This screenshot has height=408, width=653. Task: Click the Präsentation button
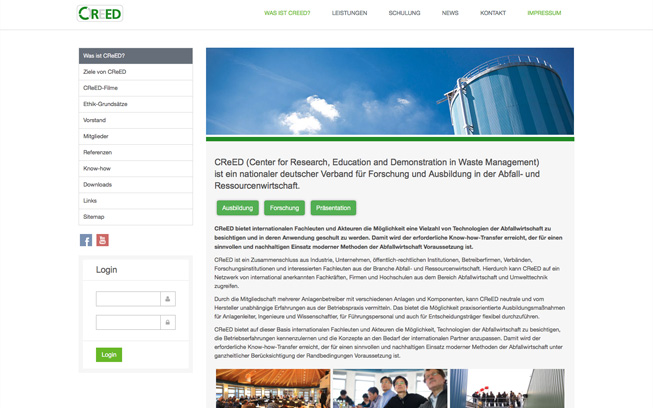point(333,208)
